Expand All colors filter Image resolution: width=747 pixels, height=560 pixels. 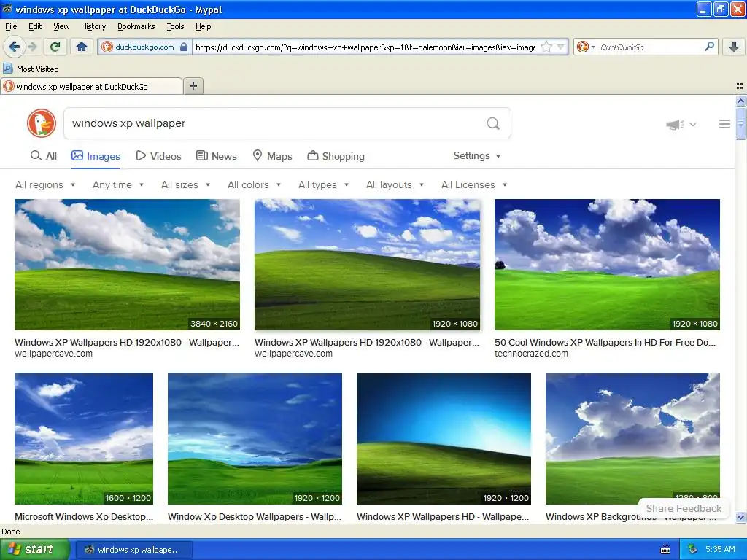[255, 184]
